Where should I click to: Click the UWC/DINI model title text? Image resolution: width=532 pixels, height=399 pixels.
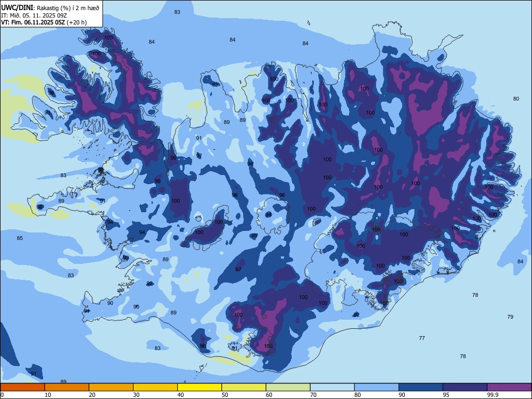click(17, 7)
